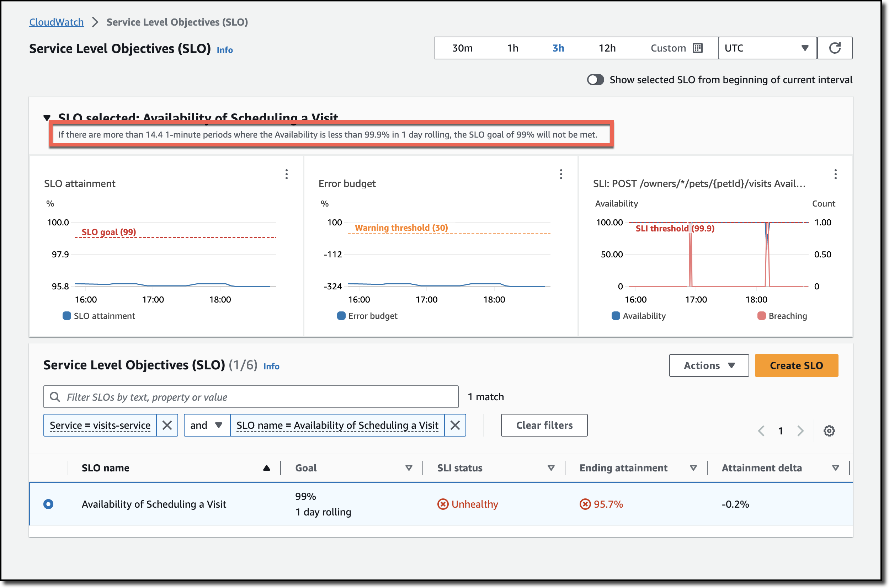
Task: Open the Actions dropdown
Action: [708, 365]
